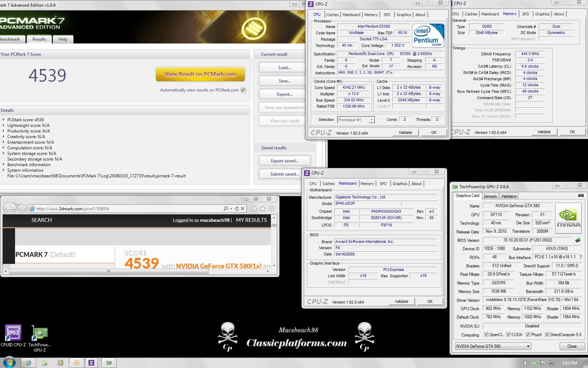Image resolution: width=588 pixels, height=368 pixels.
Task: Click the network tray icon
Action: tap(552, 363)
